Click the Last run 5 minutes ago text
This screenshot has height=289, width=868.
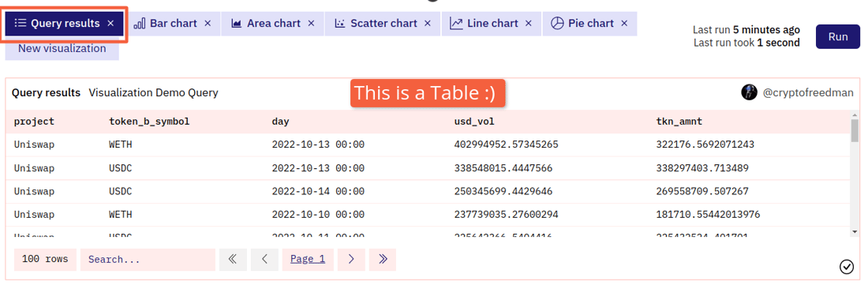click(x=746, y=30)
